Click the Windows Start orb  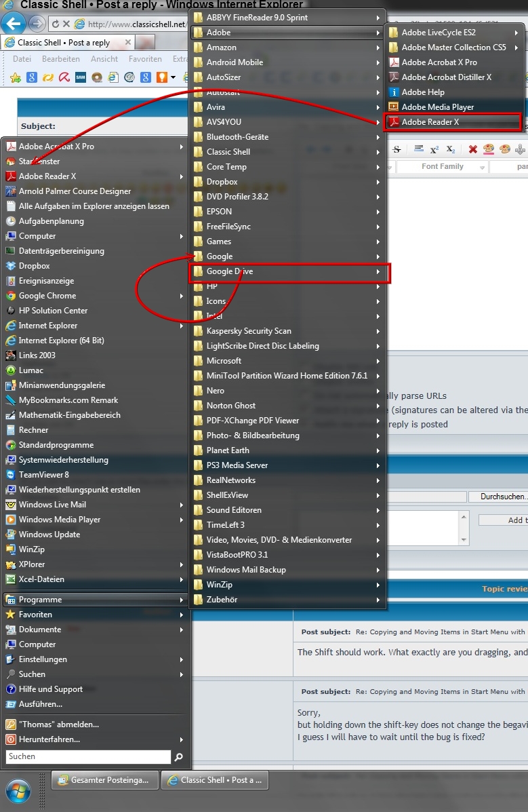18,791
